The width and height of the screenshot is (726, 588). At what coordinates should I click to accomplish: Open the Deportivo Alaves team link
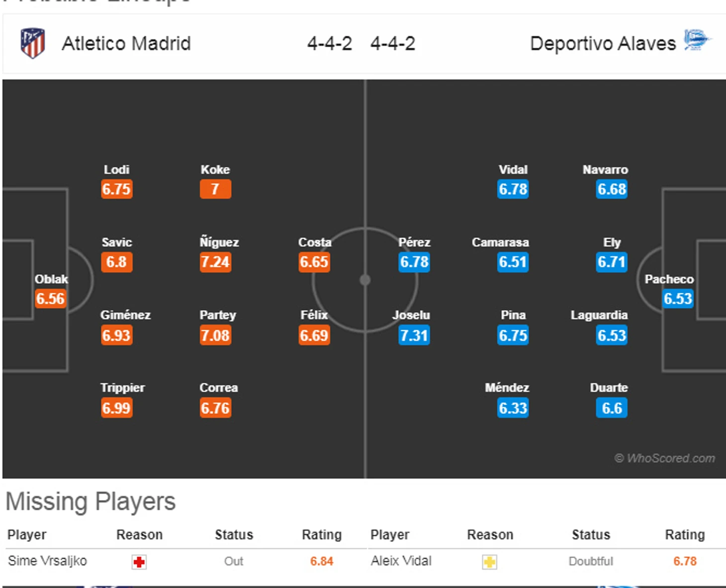603,44
